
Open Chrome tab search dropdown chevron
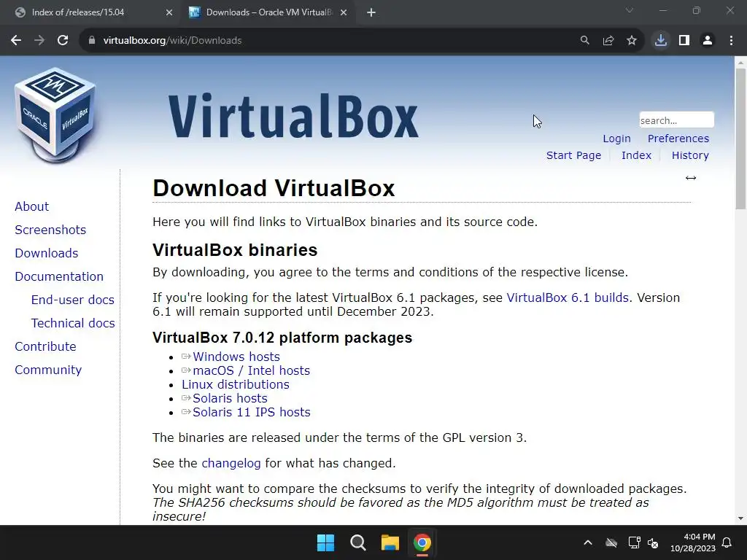pyautogui.click(x=630, y=10)
